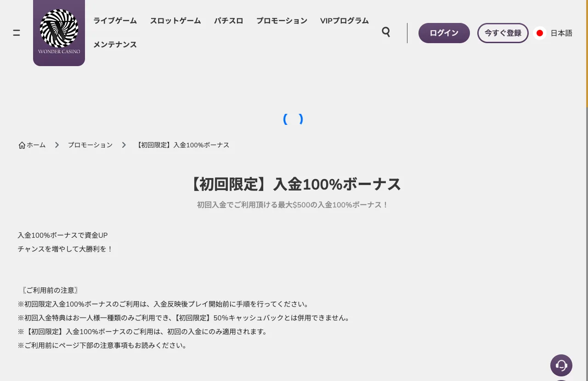
Task: Open the VIPプログラム menu
Action: coord(345,21)
